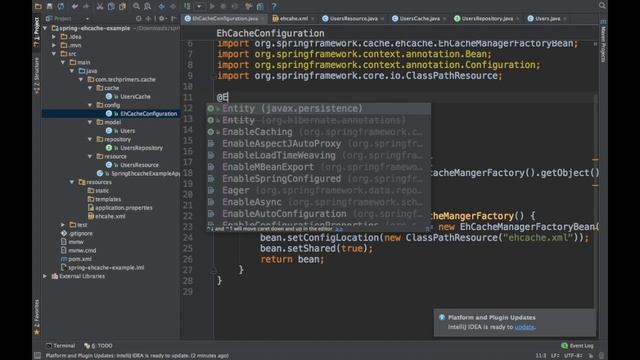Click the Synchronize refresh toolbar icon
Image resolution: width=640 pixels, height=360 pixels.
click(x=61, y=6)
